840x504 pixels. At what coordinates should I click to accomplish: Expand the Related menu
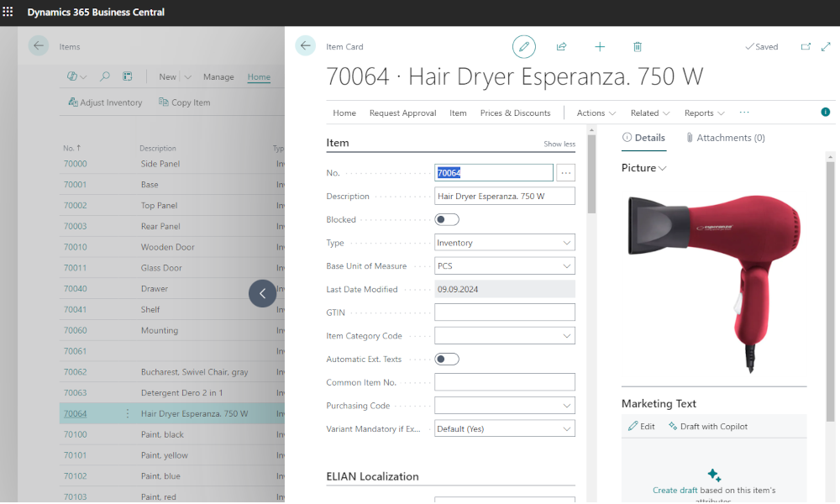(650, 113)
